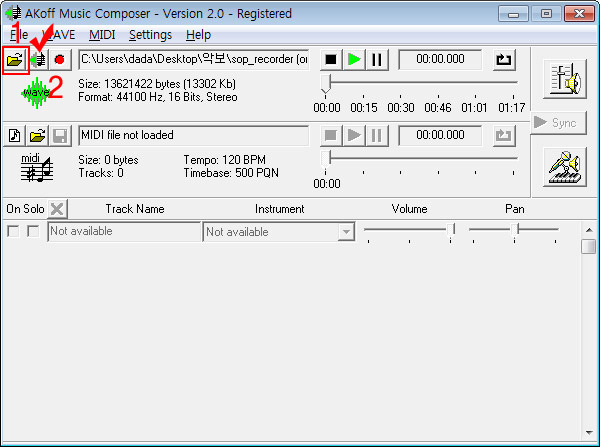Open the File menu
Image resolution: width=600 pixels, height=447 pixels.
pos(19,35)
